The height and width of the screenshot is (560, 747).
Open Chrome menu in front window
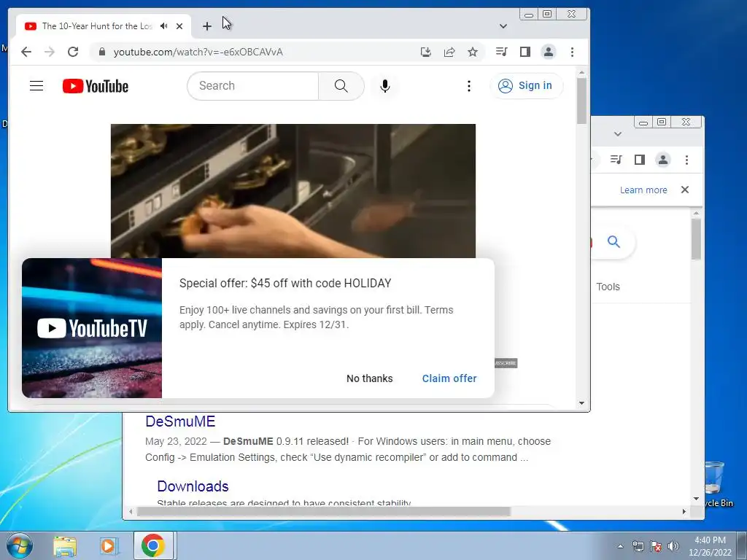click(x=572, y=52)
